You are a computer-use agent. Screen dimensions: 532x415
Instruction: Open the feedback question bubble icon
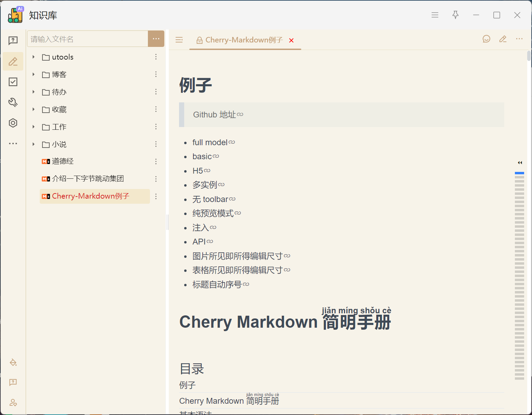pos(13,382)
